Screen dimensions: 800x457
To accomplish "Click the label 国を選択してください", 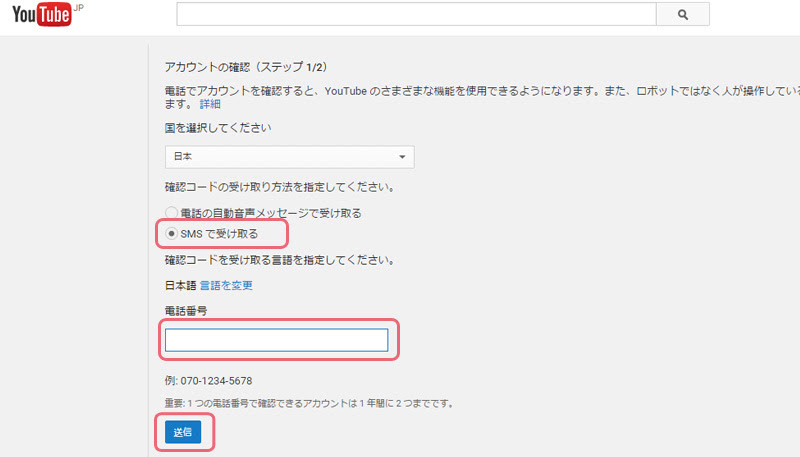I will tap(218, 128).
